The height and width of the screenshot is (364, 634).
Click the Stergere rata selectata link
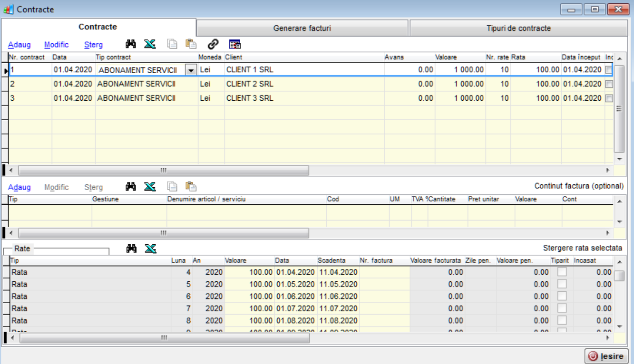coord(583,248)
